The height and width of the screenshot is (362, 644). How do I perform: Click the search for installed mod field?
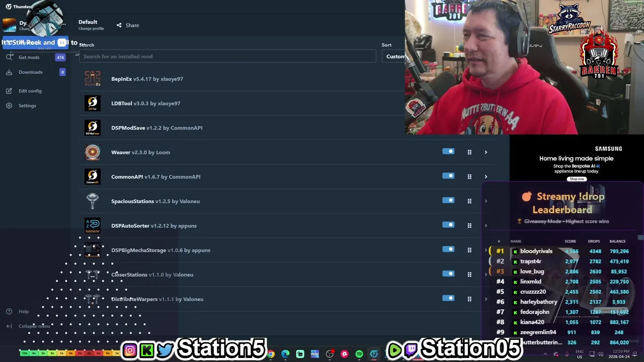click(227, 56)
